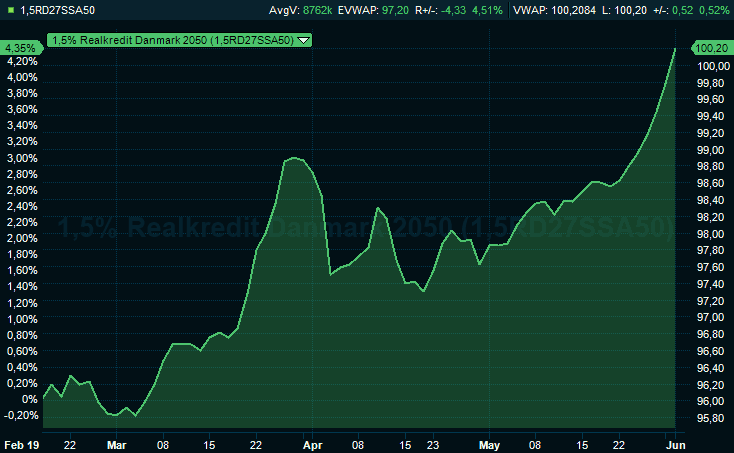Open the series legend dropdown arrow
The width and height of the screenshot is (734, 453).
[304, 40]
